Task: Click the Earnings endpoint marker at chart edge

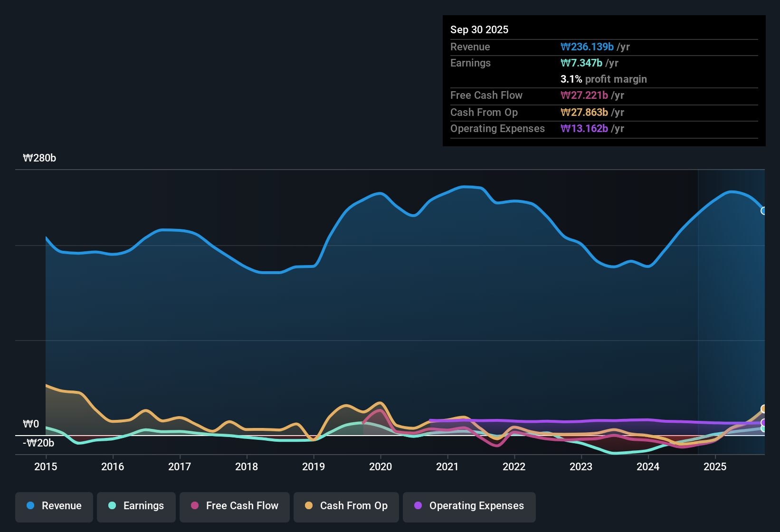Action: [x=764, y=429]
